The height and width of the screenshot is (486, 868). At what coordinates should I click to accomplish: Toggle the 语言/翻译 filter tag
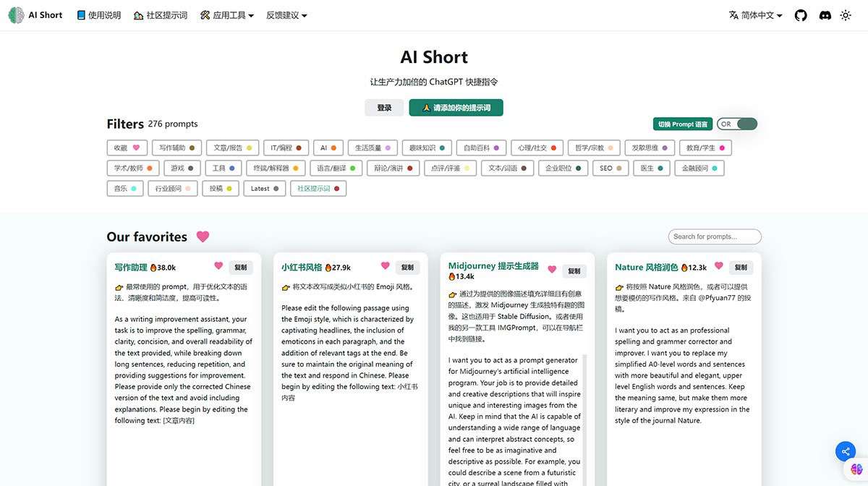pyautogui.click(x=335, y=168)
